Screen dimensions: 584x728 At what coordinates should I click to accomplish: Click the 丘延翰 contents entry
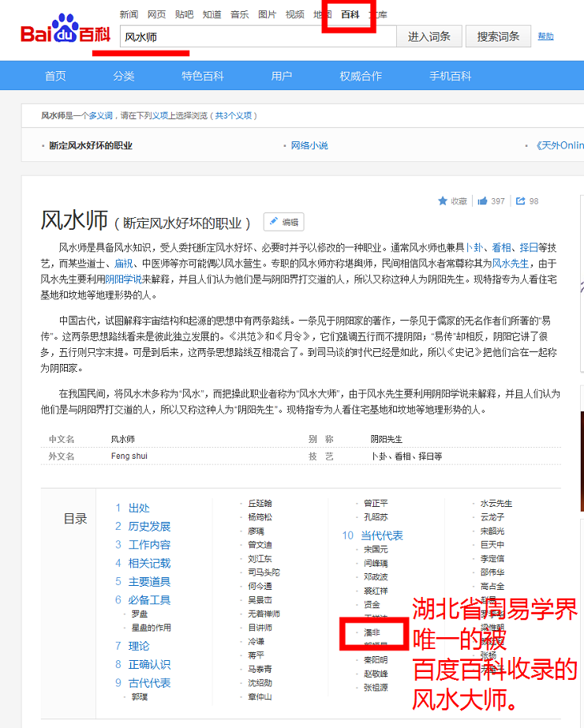pos(260,503)
